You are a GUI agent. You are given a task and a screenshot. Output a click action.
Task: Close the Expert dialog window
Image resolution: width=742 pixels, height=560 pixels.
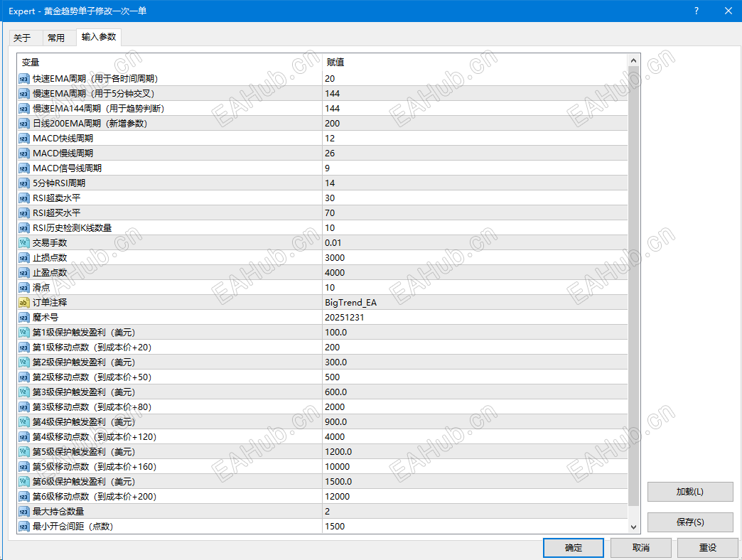click(728, 11)
